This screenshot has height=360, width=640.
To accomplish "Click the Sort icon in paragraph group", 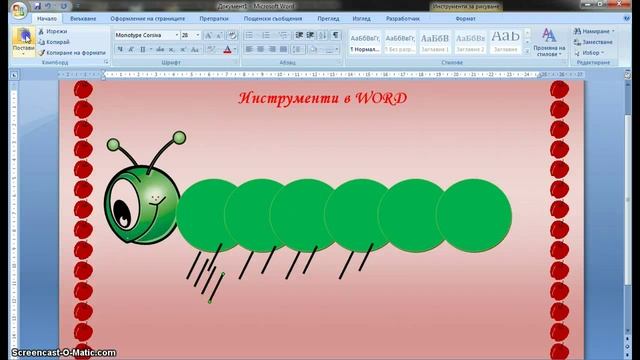I will [323, 36].
